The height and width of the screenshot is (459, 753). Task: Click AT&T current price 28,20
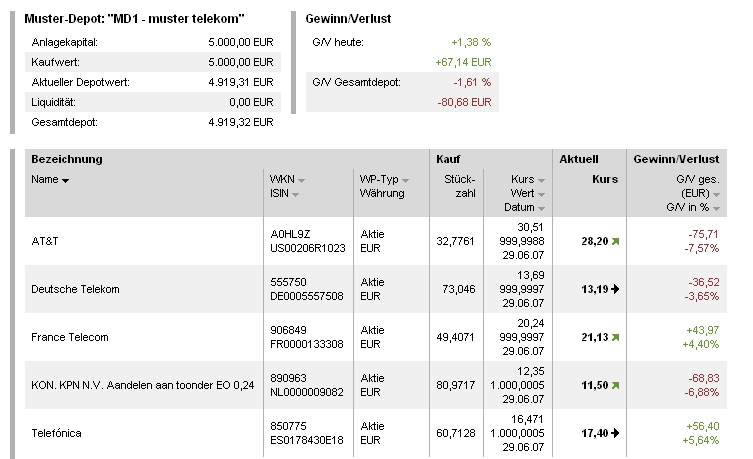[x=594, y=241]
